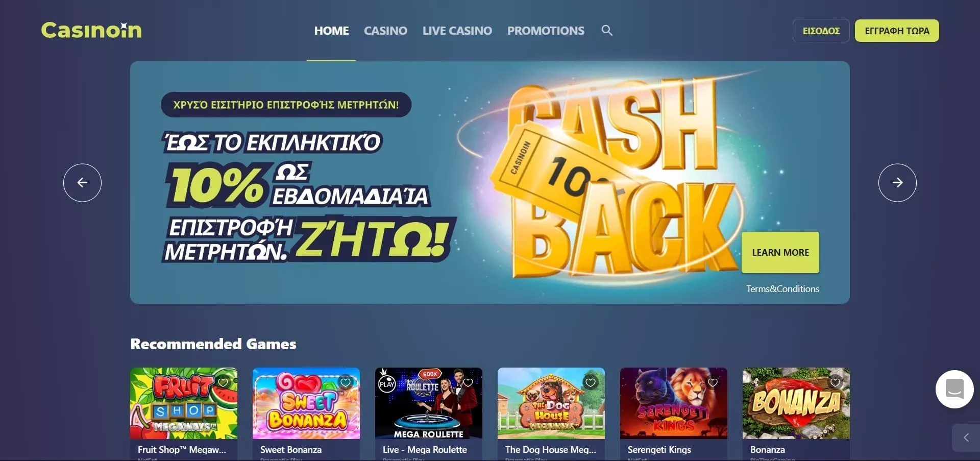Open the search magnifier icon

click(607, 31)
